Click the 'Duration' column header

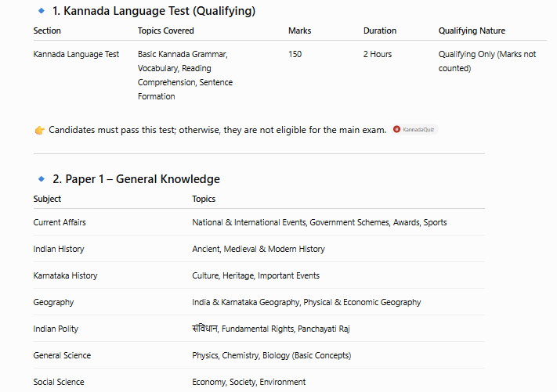[380, 31]
